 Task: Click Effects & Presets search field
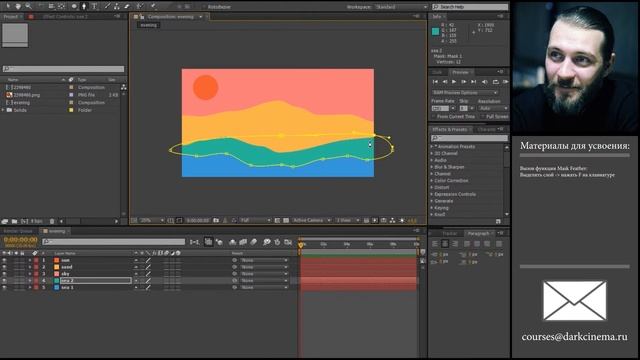[x=470, y=138]
